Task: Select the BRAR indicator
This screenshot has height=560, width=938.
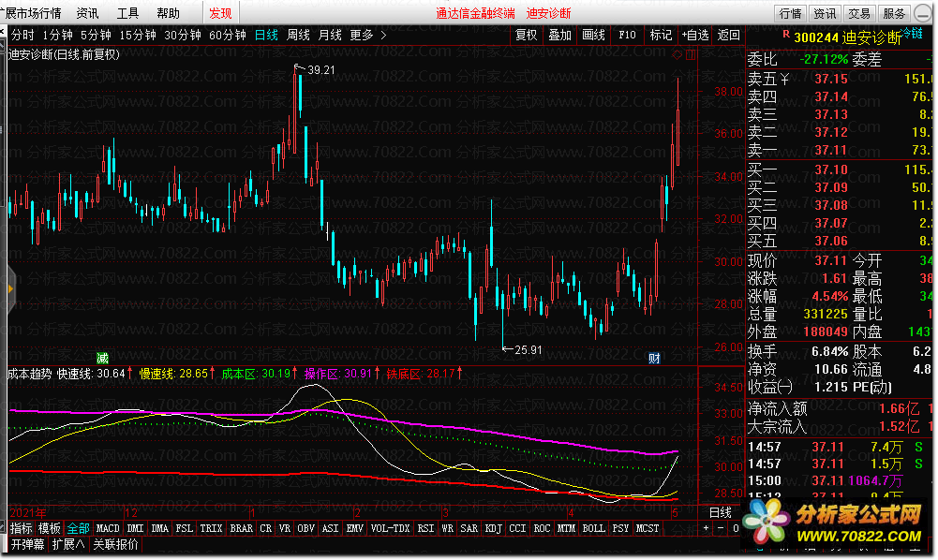Action: (242, 528)
